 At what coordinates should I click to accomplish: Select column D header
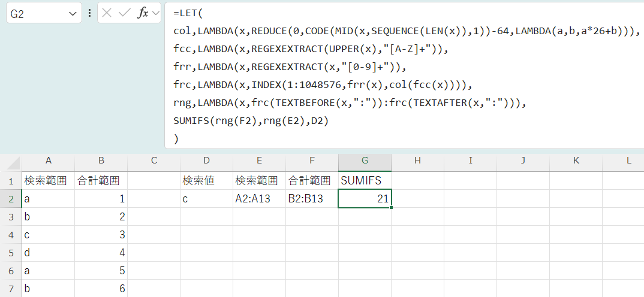click(x=207, y=161)
